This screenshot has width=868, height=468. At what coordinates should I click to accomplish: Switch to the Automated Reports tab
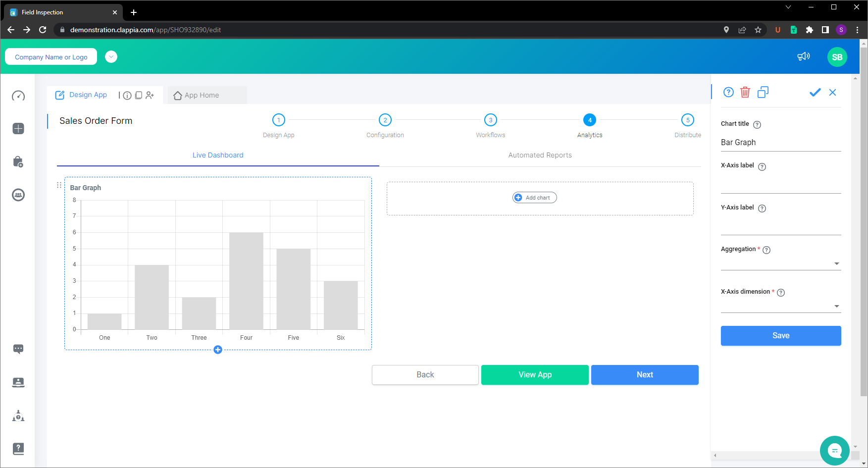coord(540,155)
